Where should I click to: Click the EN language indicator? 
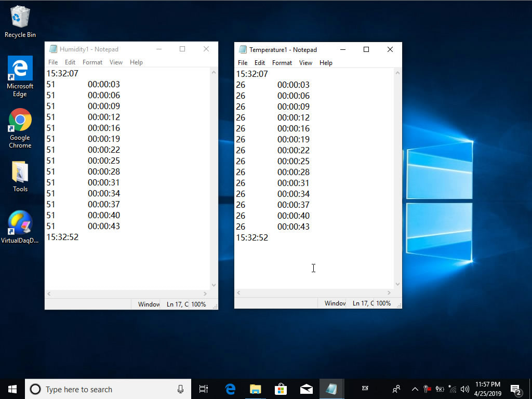(365, 388)
